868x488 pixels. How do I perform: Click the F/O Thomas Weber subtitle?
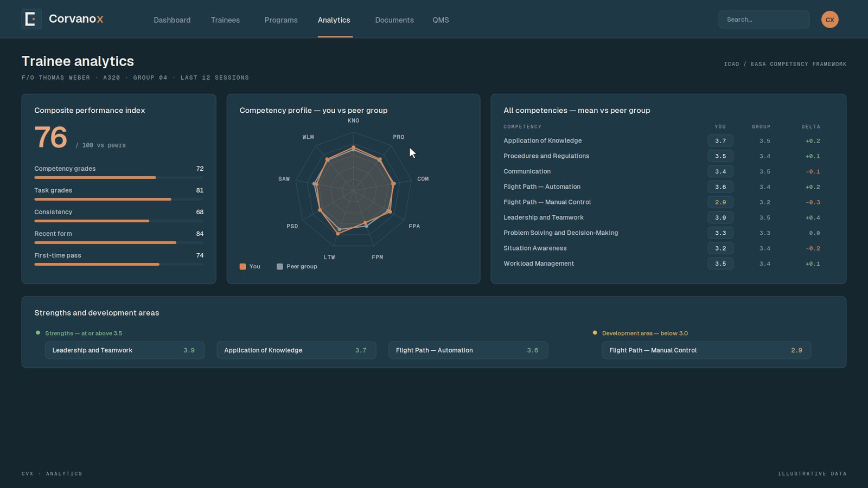pyautogui.click(x=135, y=78)
